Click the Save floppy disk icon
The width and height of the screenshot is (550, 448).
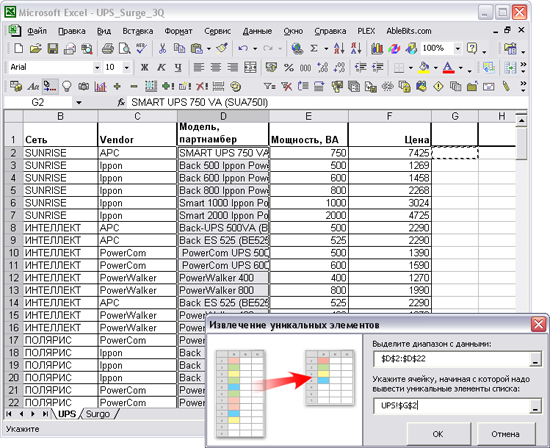53,48
